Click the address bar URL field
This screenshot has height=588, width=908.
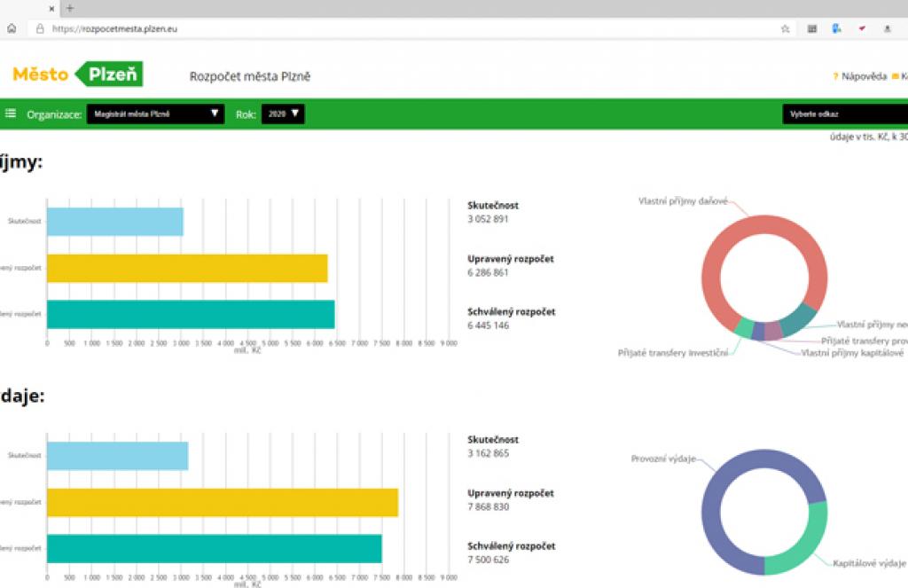tap(399, 28)
